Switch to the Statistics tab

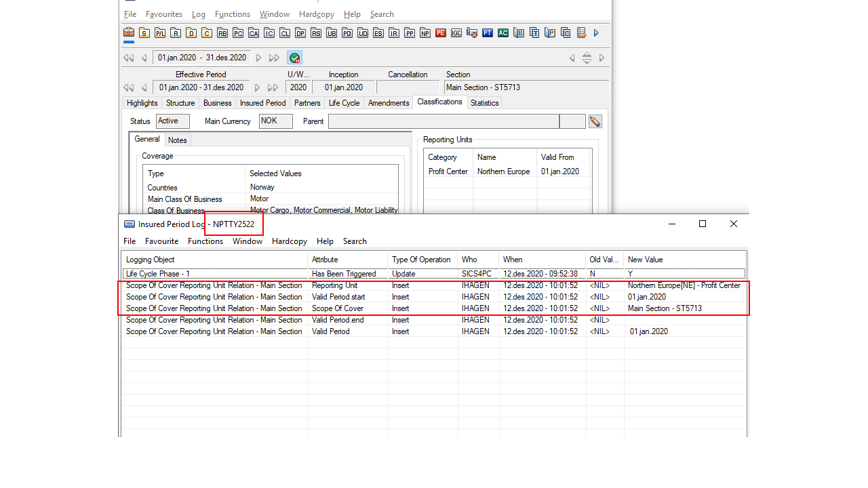(484, 103)
